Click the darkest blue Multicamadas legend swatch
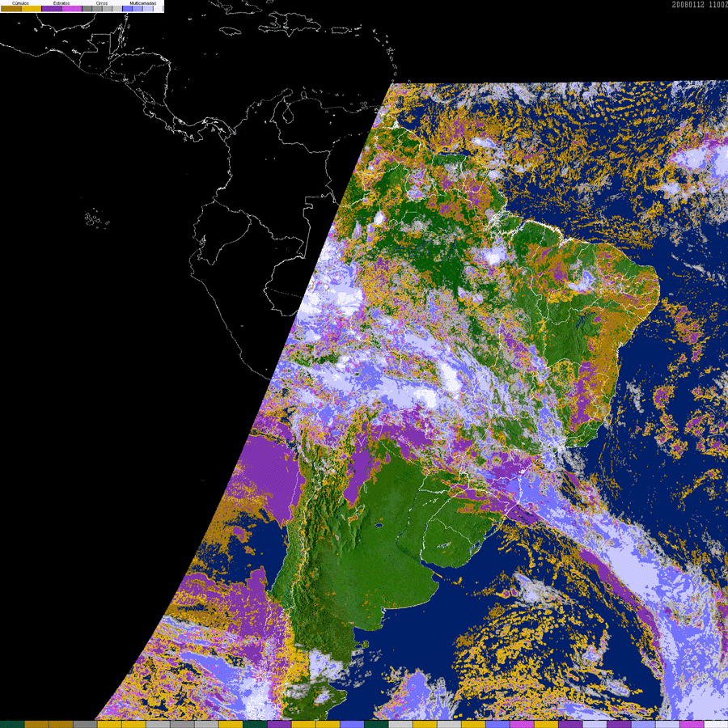The image size is (728, 728). pos(127,8)
